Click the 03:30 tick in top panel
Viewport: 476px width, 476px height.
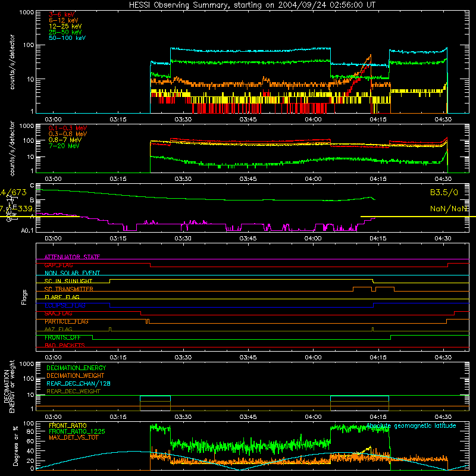pyautogui.click(x=183, y=120)
